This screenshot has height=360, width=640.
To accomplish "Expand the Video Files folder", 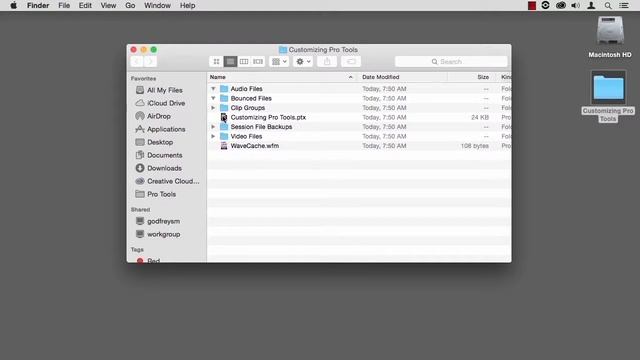I will 213,136.
